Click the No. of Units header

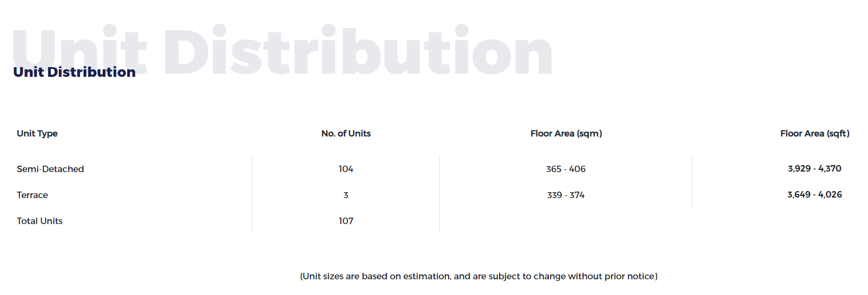(x=346, y=134)
